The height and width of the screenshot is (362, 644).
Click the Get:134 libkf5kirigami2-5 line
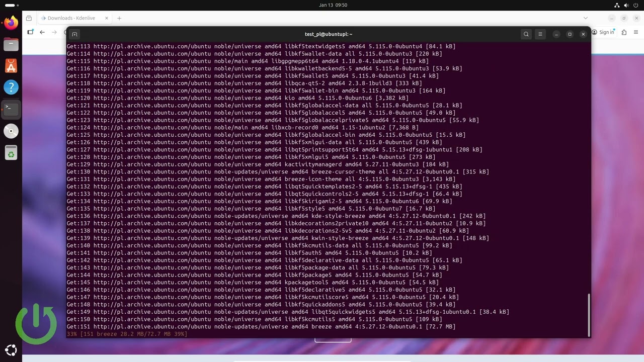click(x=260, y=201)
